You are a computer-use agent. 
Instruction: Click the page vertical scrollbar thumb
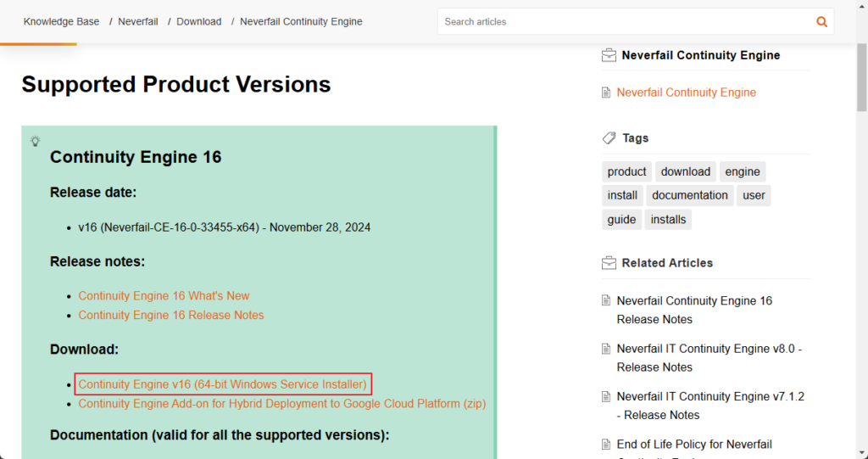click(861, 77)
